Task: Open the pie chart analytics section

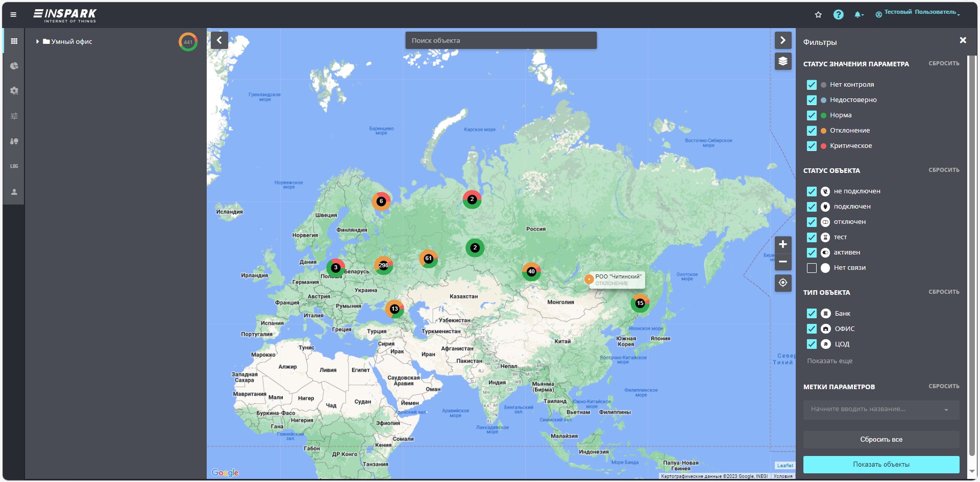Action: click(x=14, y=66)
